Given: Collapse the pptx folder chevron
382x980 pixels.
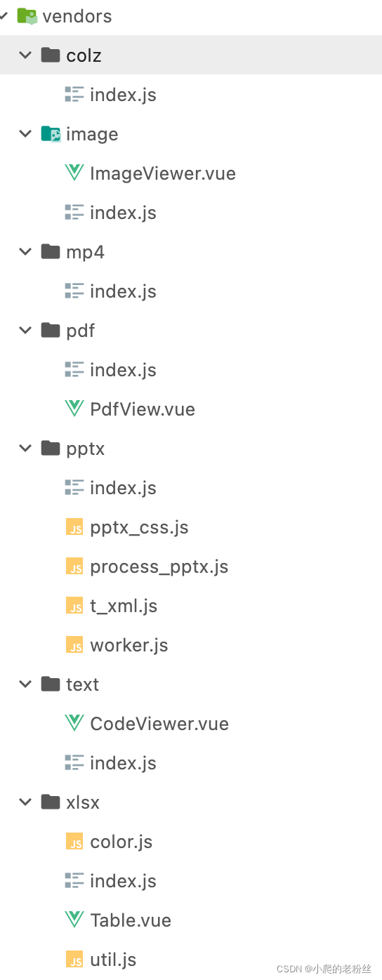Looking at the screenshot, I should click(26, 449).
